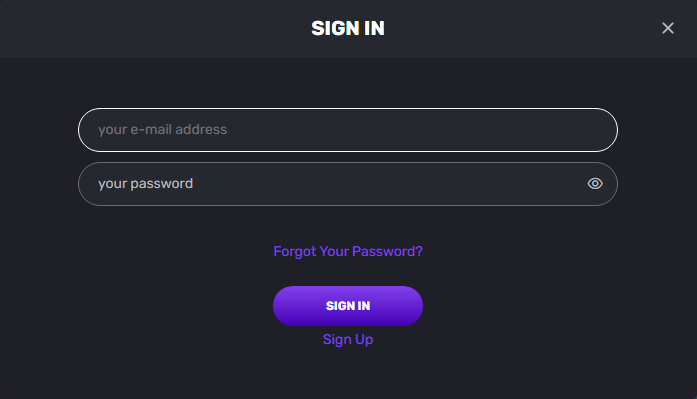Viewport: 697px width, 399px height.
Task: Activate the password textbox
Action: click(x=348, y=184)
